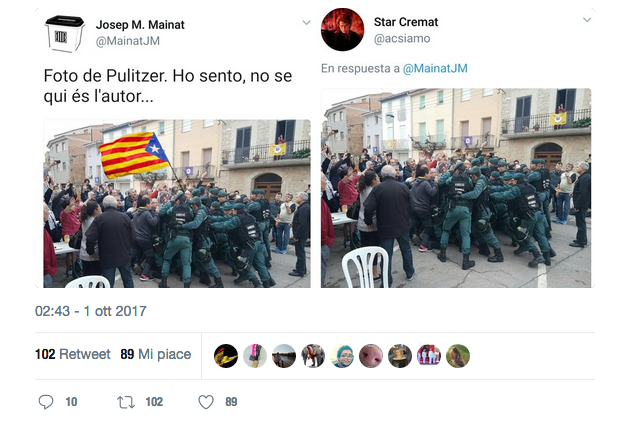Screen dimensions: 632x437
Task: Open the 102 Retweet list
Action: (x=73, y=354)
